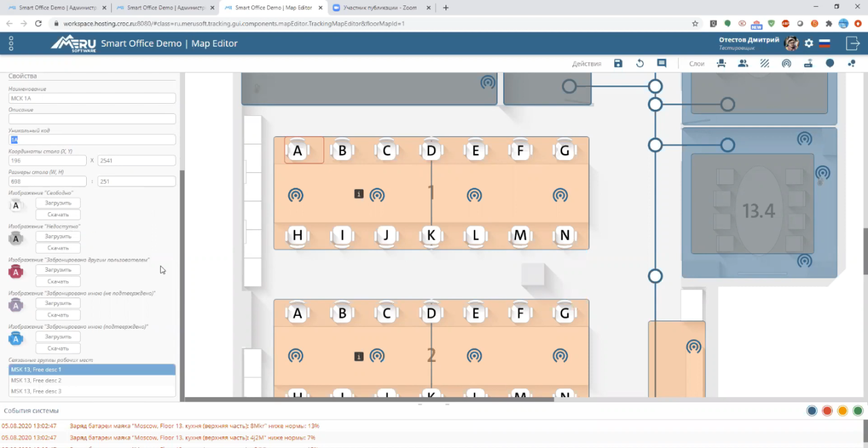
Task: Click Скачать for the "Недоступно" image
Action: tap(58, 248)
